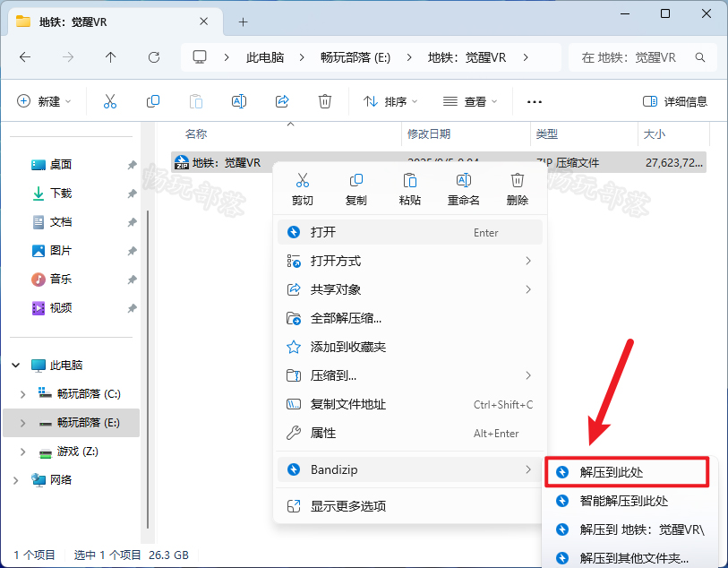Click 解压到其他文件夹... option
The width and height of the screenshot is (728, 568).
tap(630, 558)
